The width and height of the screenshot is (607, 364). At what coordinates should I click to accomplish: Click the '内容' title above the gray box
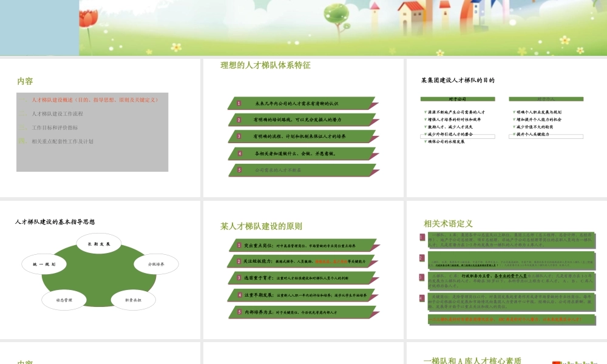click(x=25, y=81)
